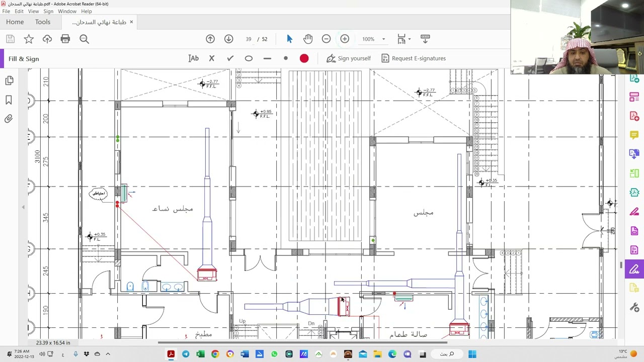Open Telegram from the taskbar
The width and height of the screenshot is (644, 362).
pos(186,354)
